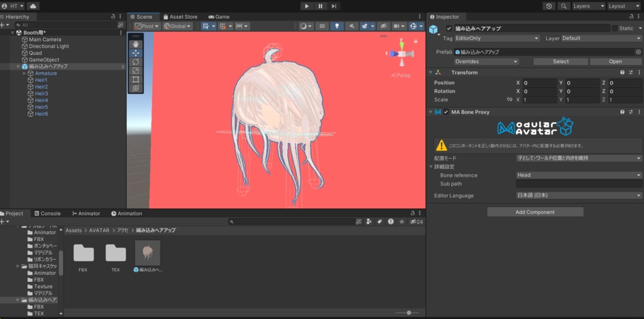644x319 pixels.
Task: Toggle 2D view mode
Action: pos(322,26)
